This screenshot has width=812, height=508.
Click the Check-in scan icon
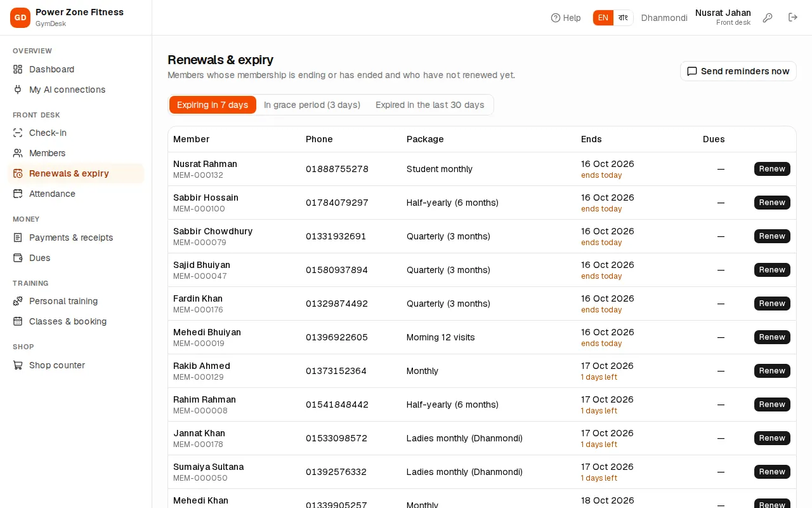pyautogui.click(x=18, y=133)
